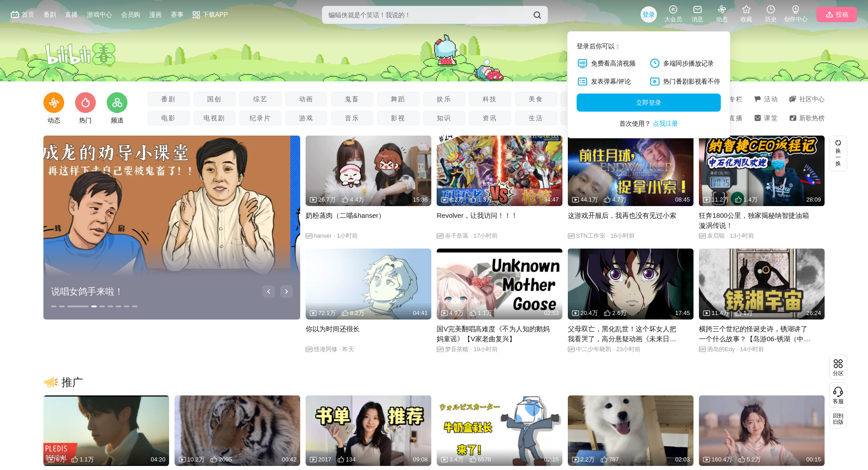Screen dimensions: 868x470
Task: Select the 美食 category tab
Action: coord(536,99)
